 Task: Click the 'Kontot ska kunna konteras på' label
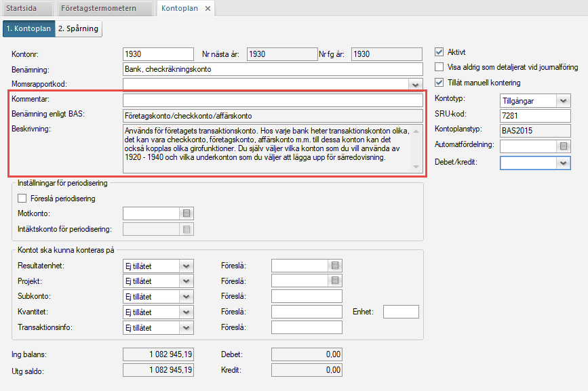(x=66, y=250)
